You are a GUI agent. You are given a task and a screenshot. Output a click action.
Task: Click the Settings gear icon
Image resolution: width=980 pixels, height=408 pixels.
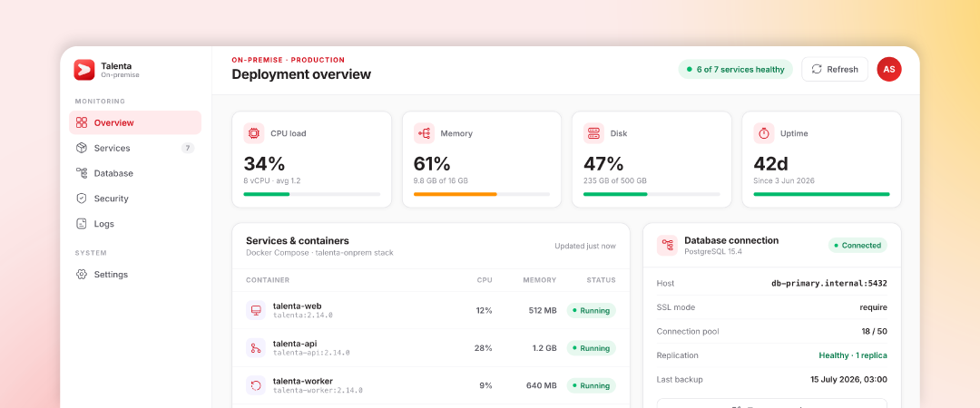82,275
